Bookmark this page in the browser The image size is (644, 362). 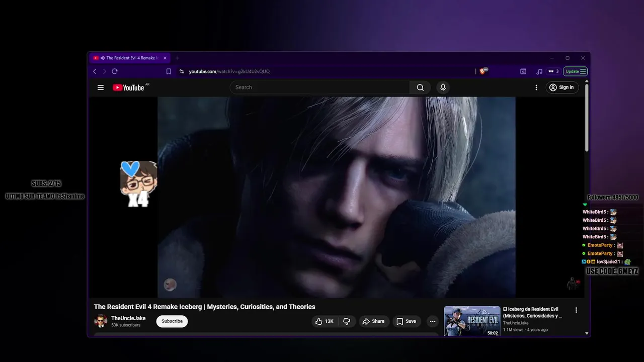169,71
